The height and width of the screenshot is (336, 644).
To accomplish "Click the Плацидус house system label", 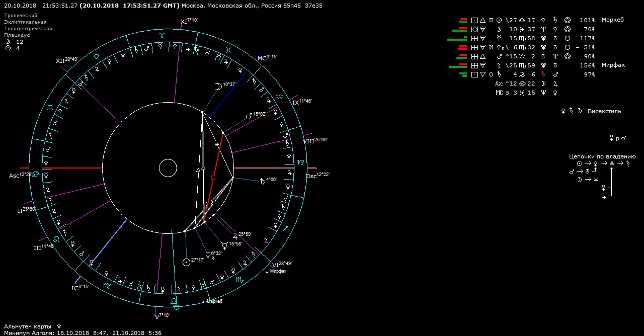I will coord(17,35).
